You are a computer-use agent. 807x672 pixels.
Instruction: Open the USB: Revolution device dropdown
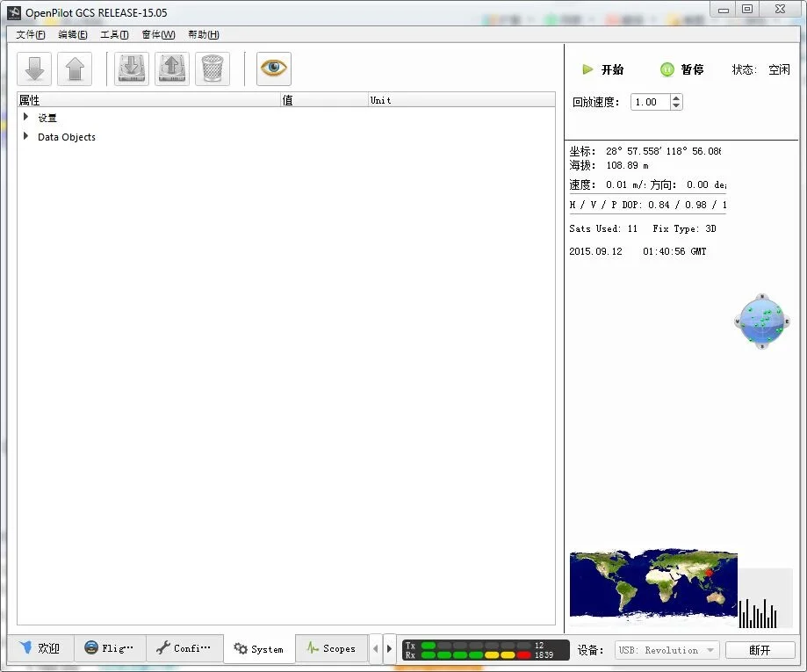tap(666, 650)
